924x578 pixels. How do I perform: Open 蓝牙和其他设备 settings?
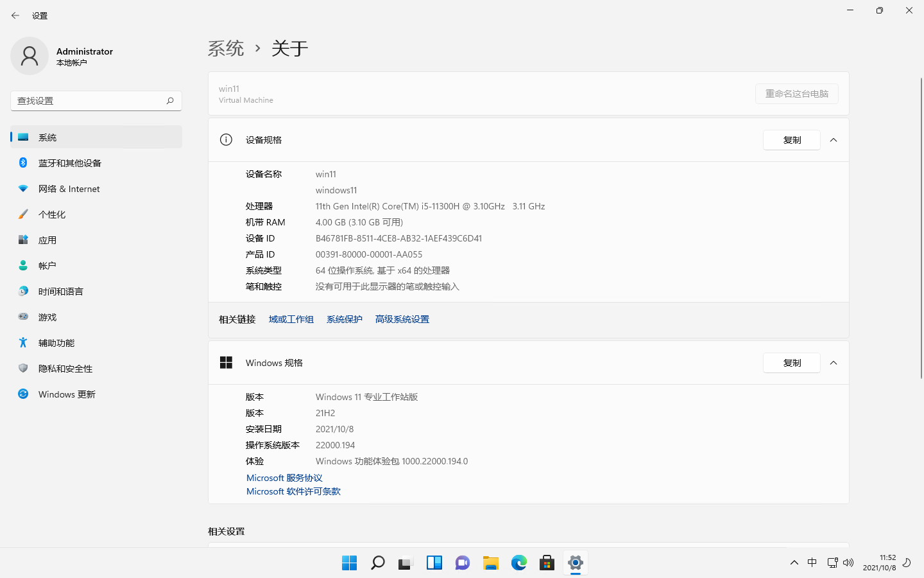pos(96,162)
